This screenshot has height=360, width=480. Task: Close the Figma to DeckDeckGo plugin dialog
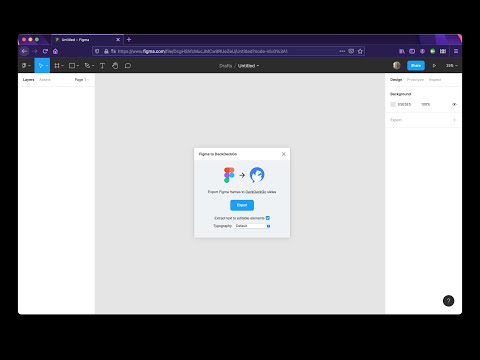pos(284,154)
